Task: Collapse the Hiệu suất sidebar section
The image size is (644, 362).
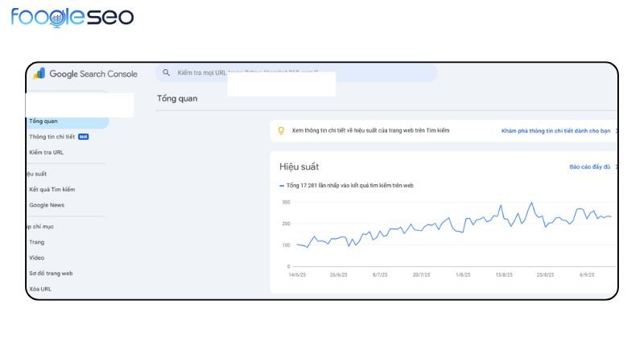Action: click(36, 174)
